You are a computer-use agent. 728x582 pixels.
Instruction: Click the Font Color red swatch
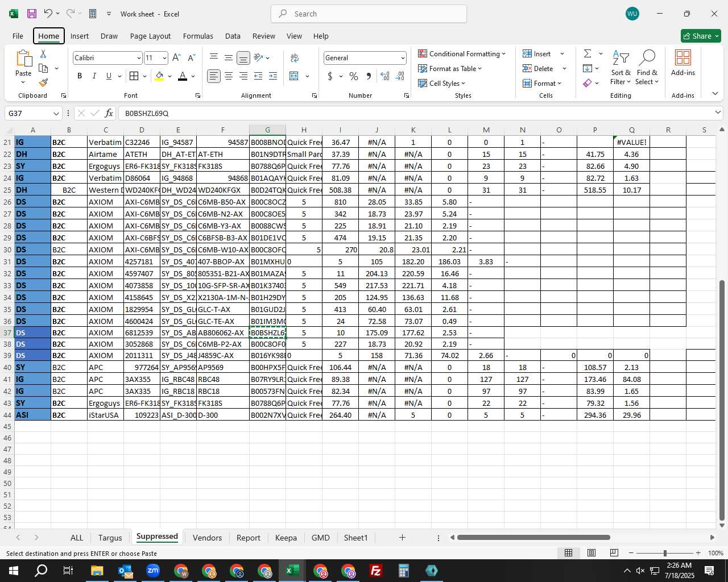pos(183,76)
